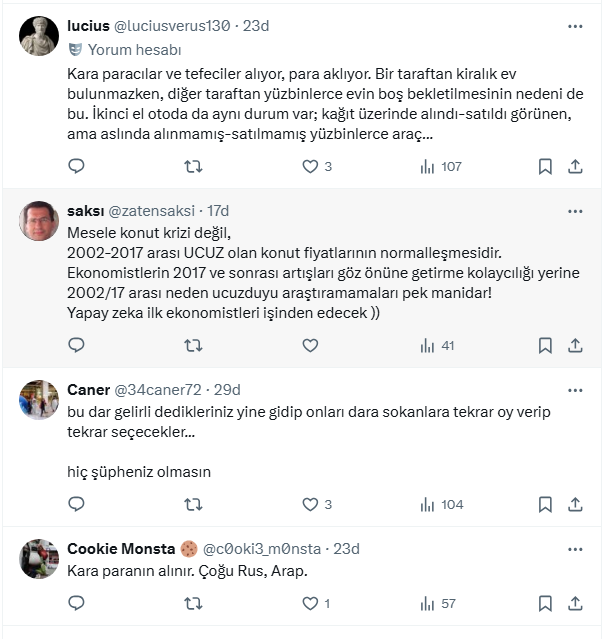Screen dimensions: 607x639
Task: Click lucius's statue avatar
Action: pos(39,36)
